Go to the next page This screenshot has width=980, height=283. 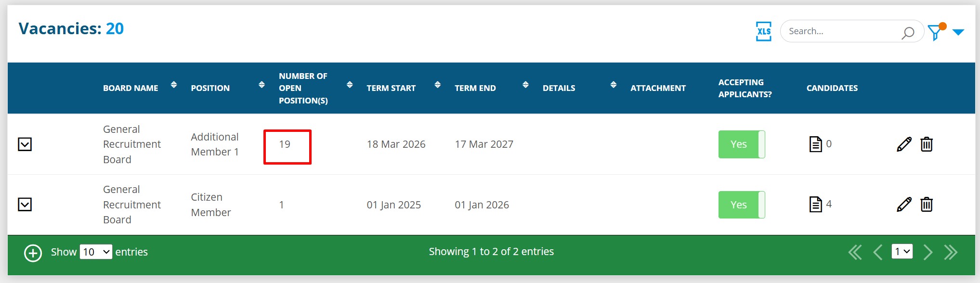[x=928, y=252]
